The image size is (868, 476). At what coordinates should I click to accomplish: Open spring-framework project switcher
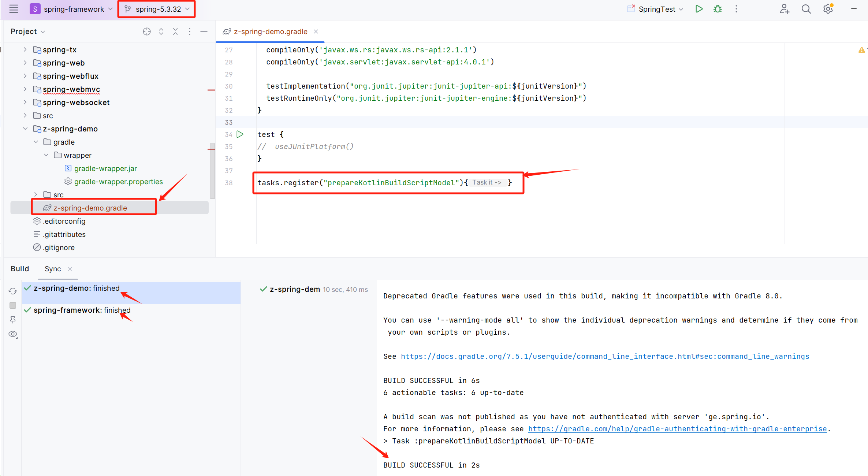[71, 9]
